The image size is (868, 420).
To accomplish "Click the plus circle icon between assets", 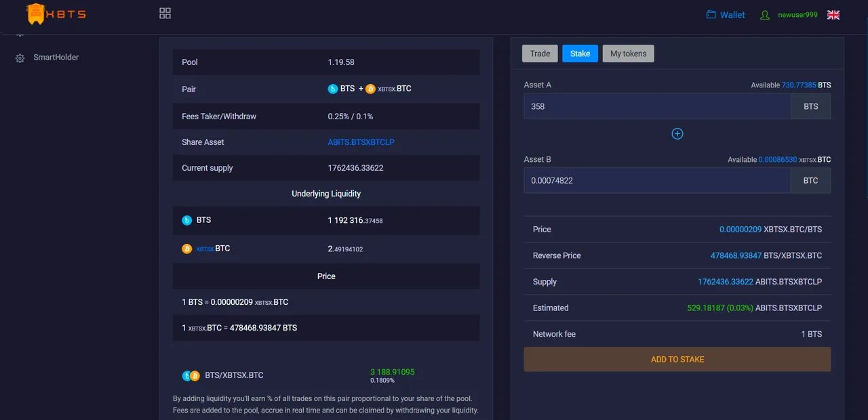I will pos(677,134).
